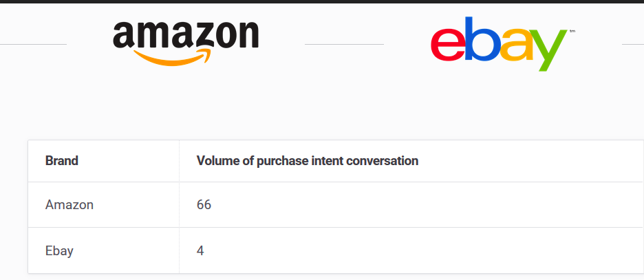This screenshot has height=280, width=644.
Task: Click the divider line left of Amazon logo
Action: pos(33,44)
